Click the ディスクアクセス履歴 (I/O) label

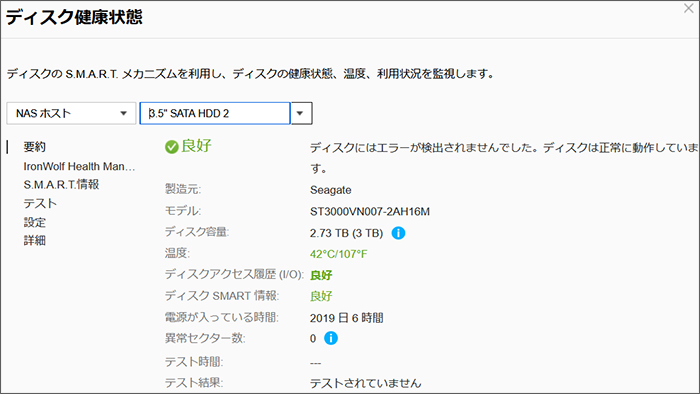point(234,274)
